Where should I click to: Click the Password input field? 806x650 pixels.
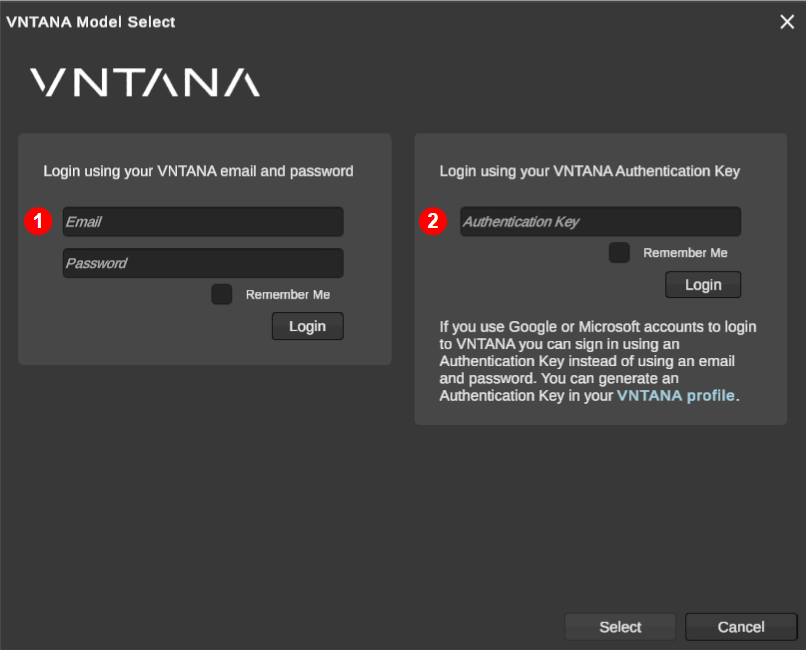coord(202,263)
